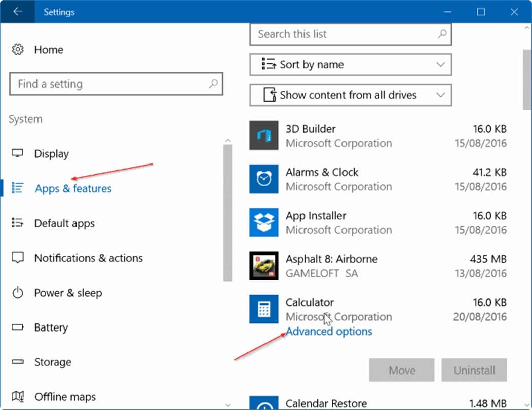Viewport: 532px width, 410px height.
Task: Click the Power & sleep icon
Action: tap(18, 293)
